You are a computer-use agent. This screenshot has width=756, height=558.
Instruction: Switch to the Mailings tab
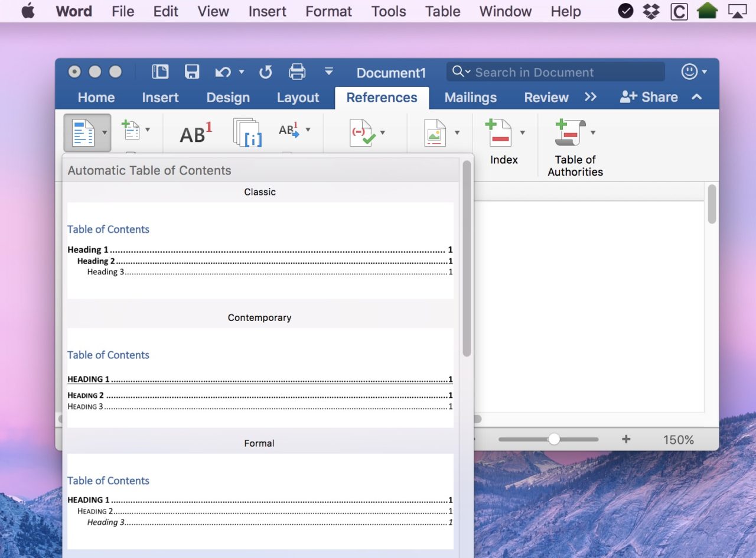(471, 98)
